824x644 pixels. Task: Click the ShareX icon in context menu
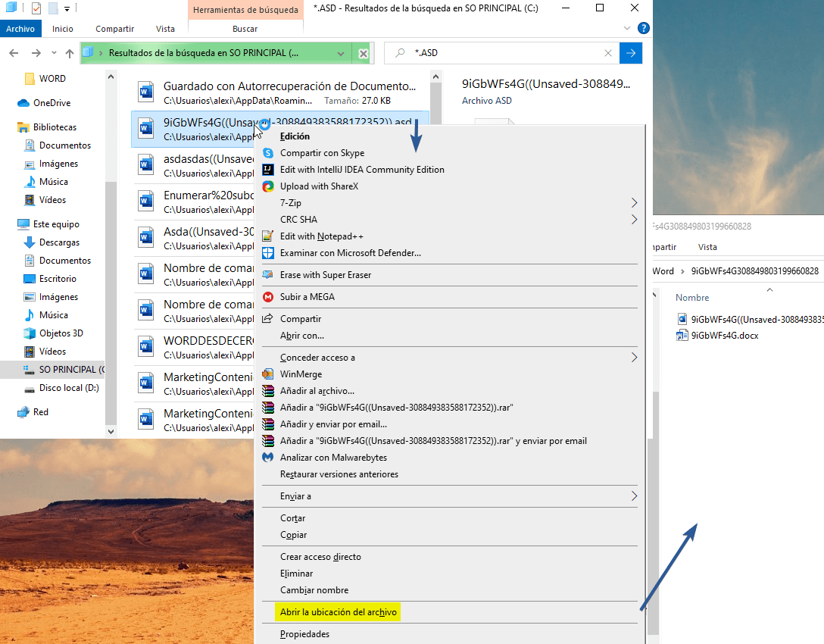click(268, 186)
